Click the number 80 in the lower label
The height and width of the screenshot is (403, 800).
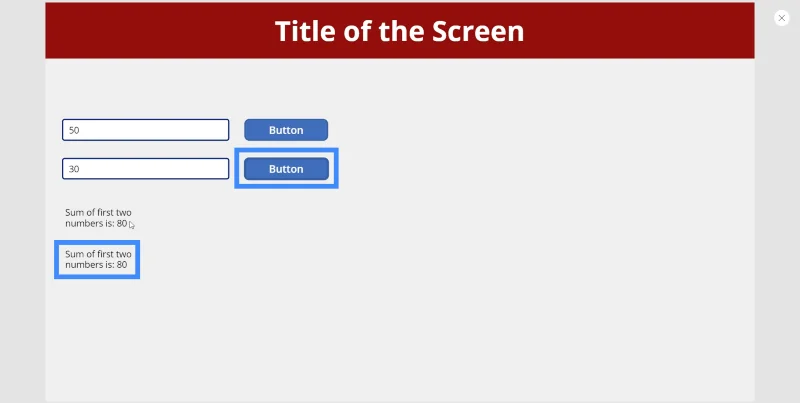pyautogui.click(x=121, y=265)
